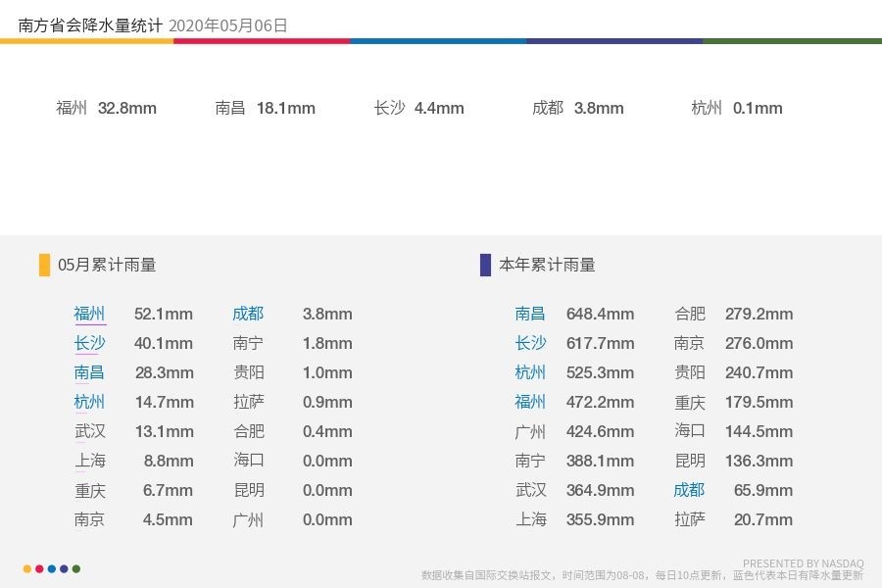
Task: Select the 6.7mm value
Action: point(168,490)
